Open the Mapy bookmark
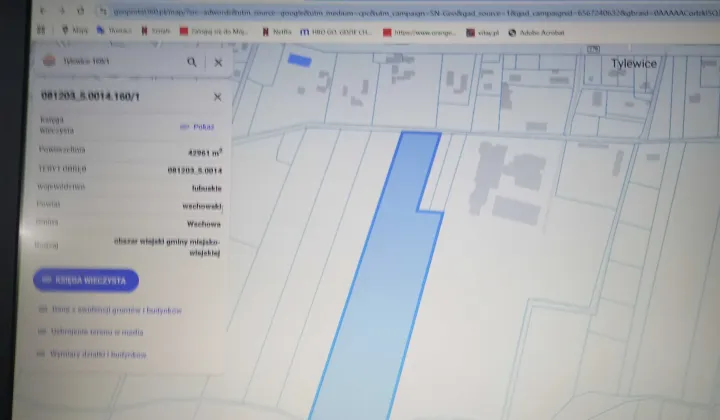 (74, 30)
